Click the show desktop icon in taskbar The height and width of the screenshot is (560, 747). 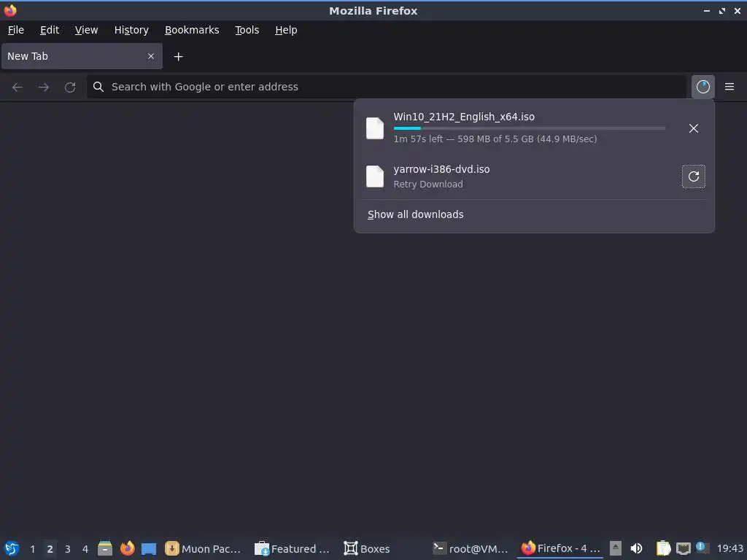[x=149, y=548]
